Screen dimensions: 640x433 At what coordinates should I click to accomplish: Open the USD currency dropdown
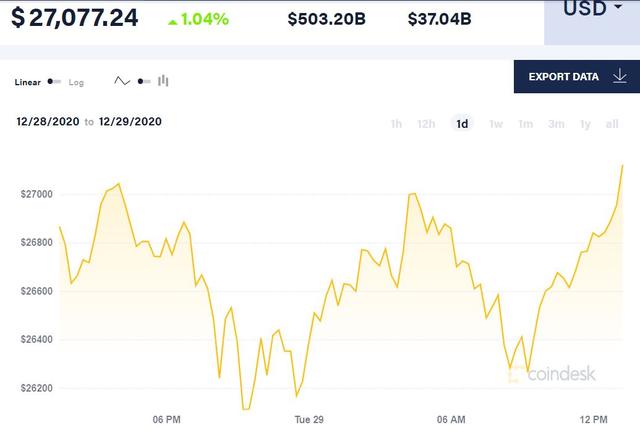[x=592, y=12]
